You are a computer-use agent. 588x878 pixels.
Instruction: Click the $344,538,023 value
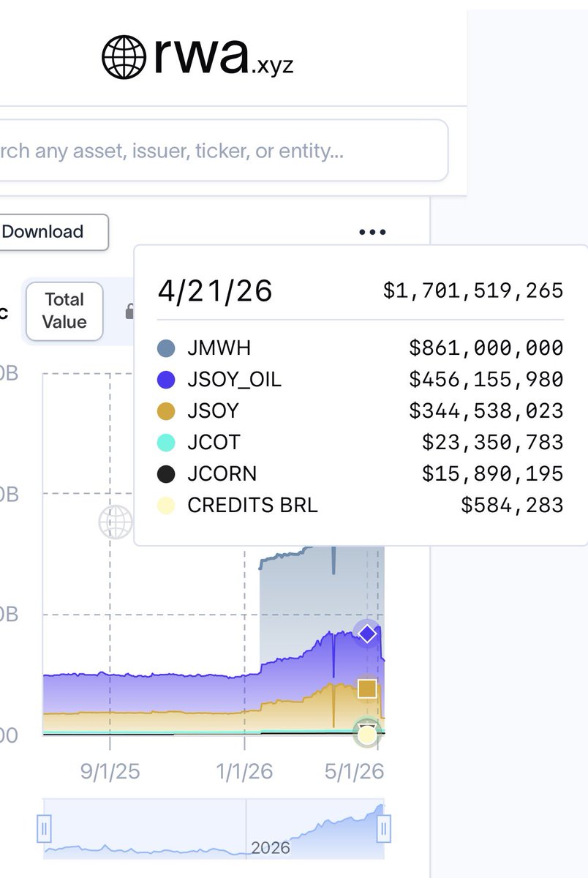486,411
